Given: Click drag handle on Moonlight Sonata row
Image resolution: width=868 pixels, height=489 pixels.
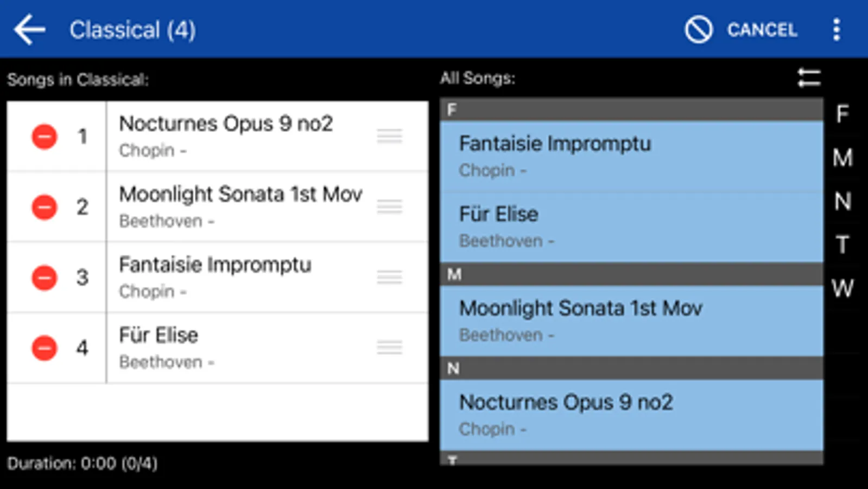Looking at the screenshot, I should pyautogui.click(x=389, y=207).
